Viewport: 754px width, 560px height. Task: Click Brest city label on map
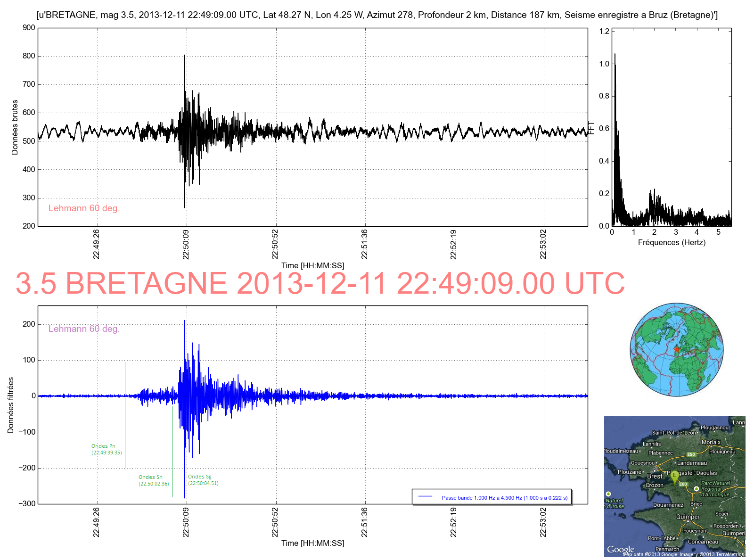pyautogui.click(x=655, y=477)
